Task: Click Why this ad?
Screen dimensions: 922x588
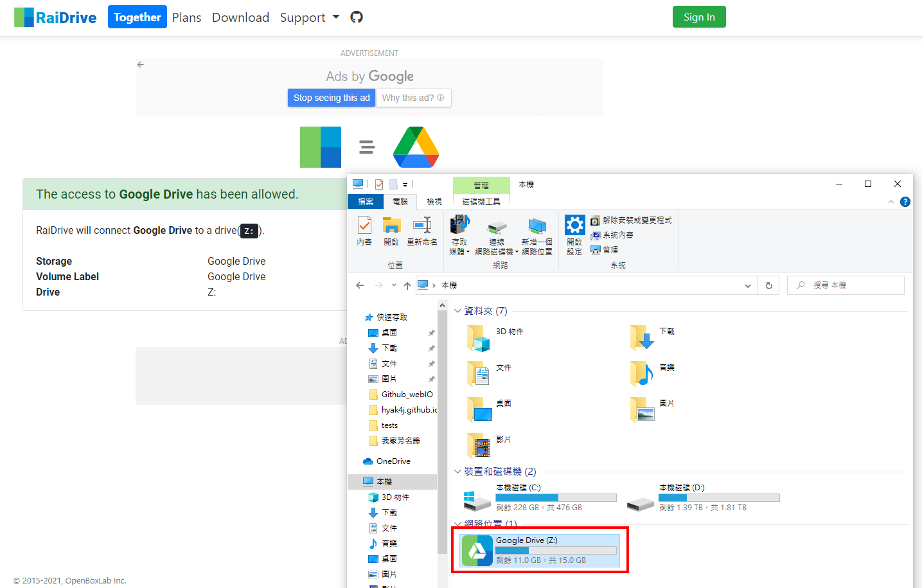Action: click(413, 98)
